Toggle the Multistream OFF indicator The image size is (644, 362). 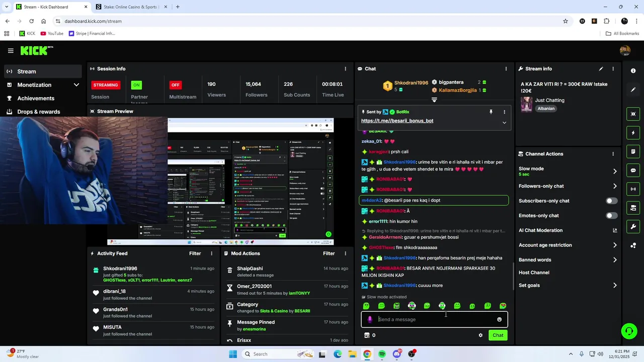click(x=175, y=85)
